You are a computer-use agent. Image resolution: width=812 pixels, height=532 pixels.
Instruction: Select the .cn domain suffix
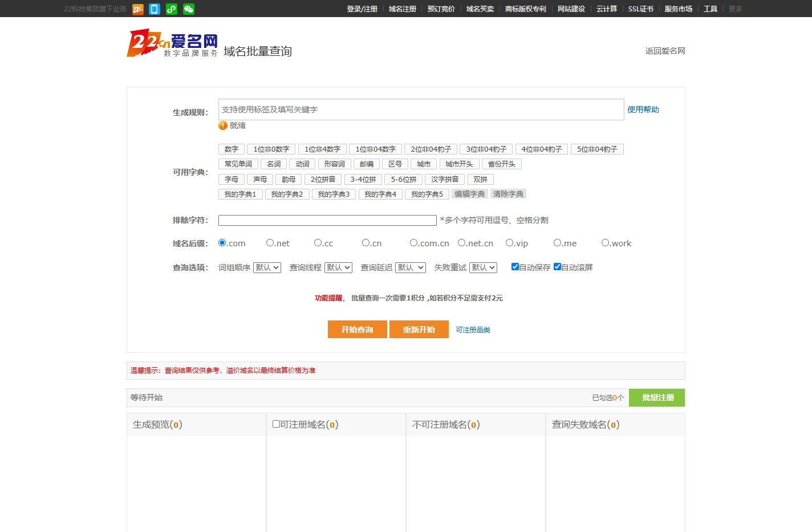pos(366,243)
